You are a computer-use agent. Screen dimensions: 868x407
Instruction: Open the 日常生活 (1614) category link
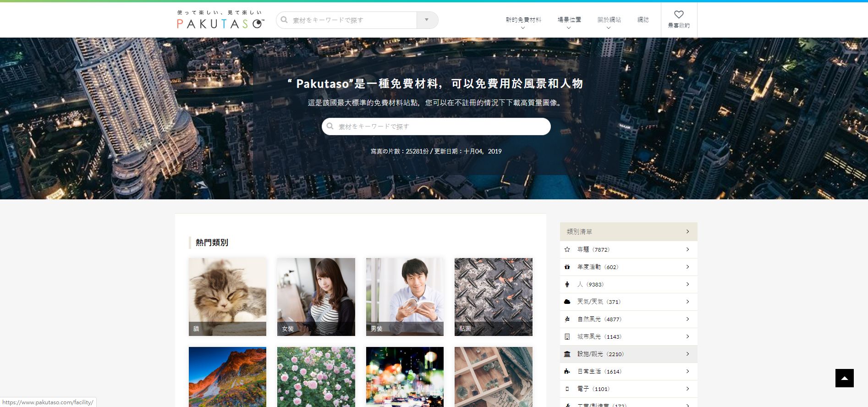coord(599,371)
